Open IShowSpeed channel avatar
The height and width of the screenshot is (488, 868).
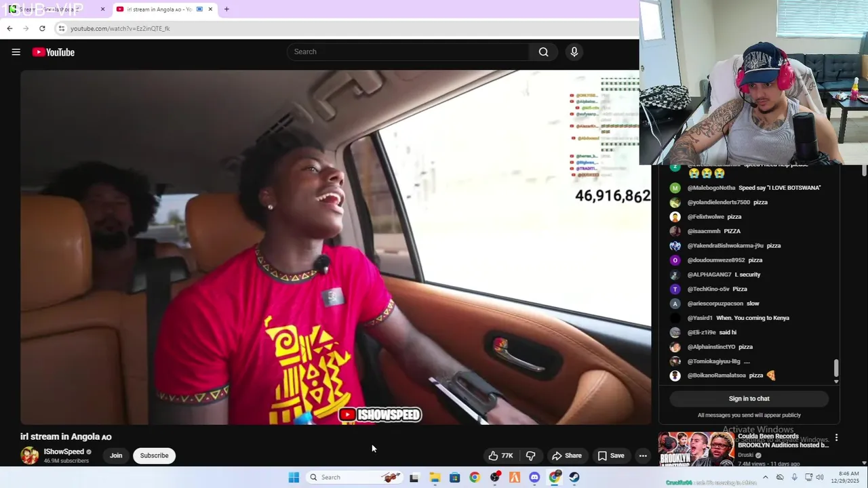coord(29,455)
